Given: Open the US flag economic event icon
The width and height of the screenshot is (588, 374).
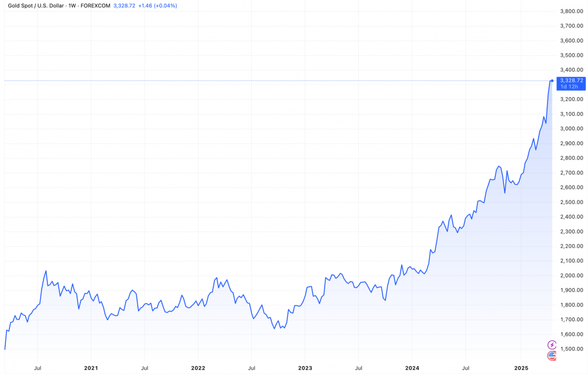Looking at the screenshot, I should (551, 355).
